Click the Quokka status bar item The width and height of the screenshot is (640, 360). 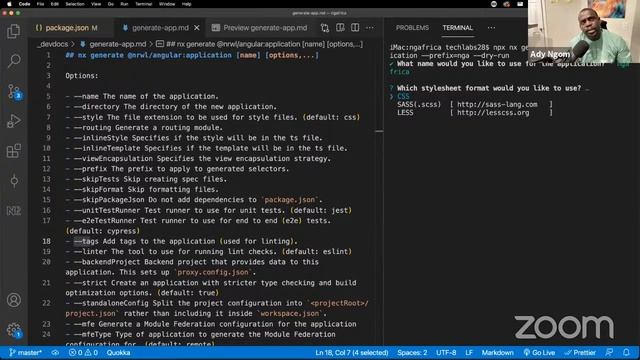point(118,353)
